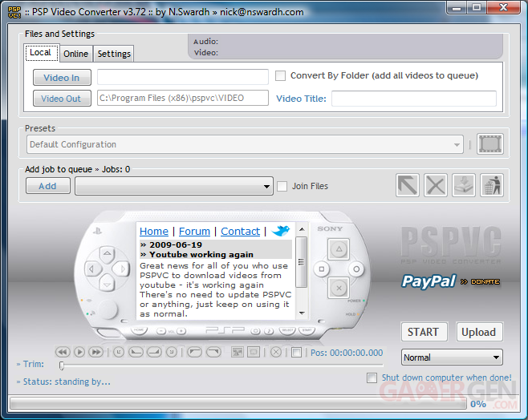The width and height of the screenshot is (528, 420).
Task: Click the PSP cross button
Action: click(339, 288)
